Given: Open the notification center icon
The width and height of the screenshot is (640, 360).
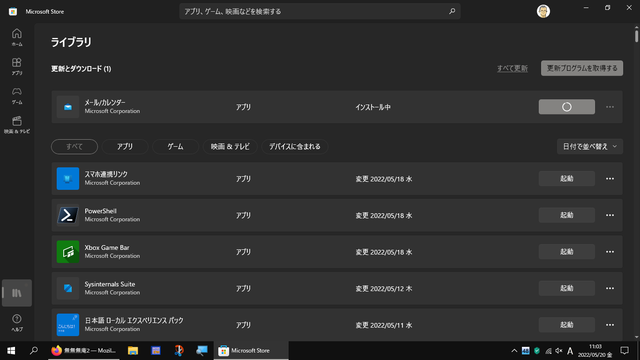Looking at the screenshot, I should pos(624,351).
